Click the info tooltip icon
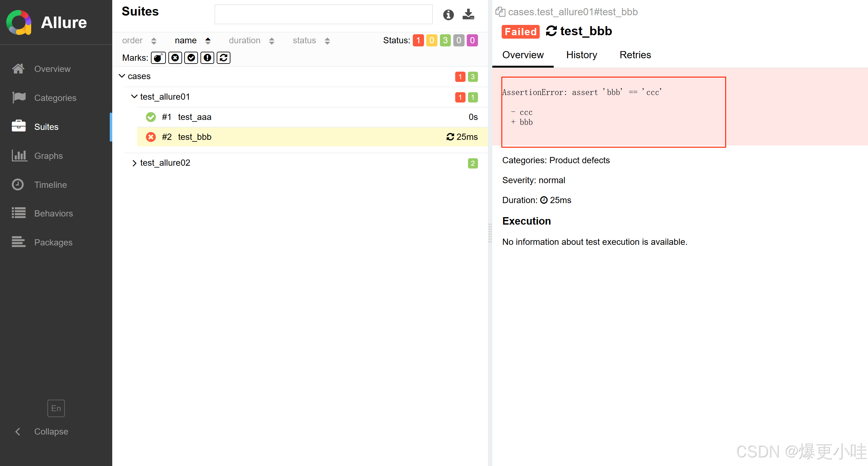Viewport: 868px width, 466px height. pyautogui.click(x=448, y=14)
